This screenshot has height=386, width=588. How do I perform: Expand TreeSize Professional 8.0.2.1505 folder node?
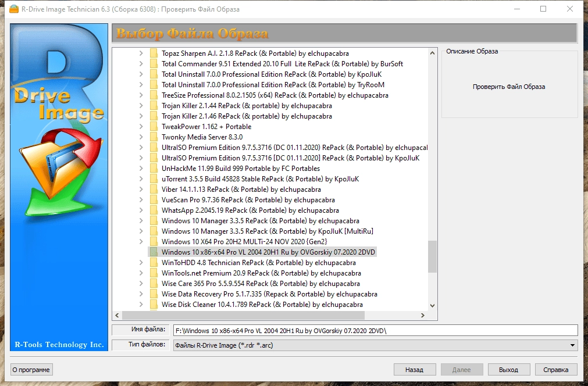pos(141,95)
